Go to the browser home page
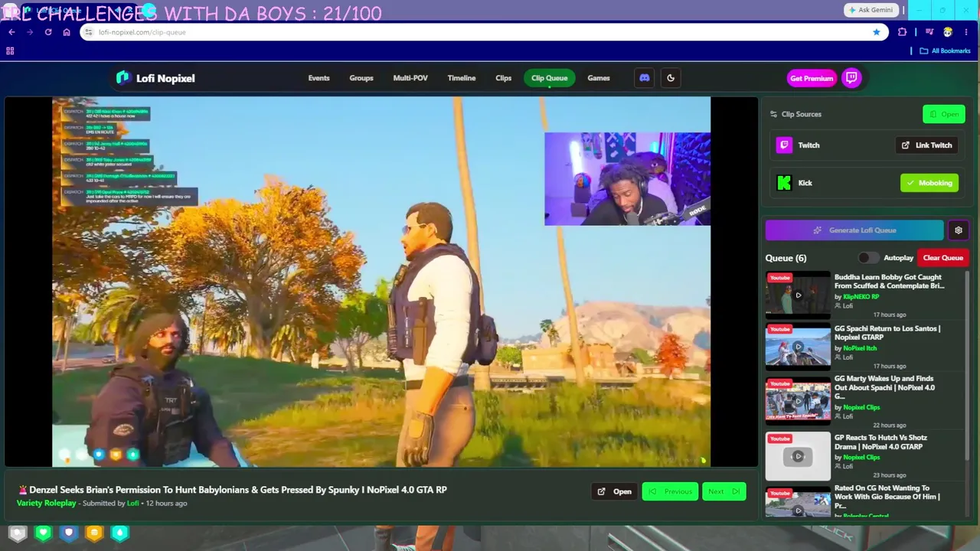 click(x=67, y=32)
